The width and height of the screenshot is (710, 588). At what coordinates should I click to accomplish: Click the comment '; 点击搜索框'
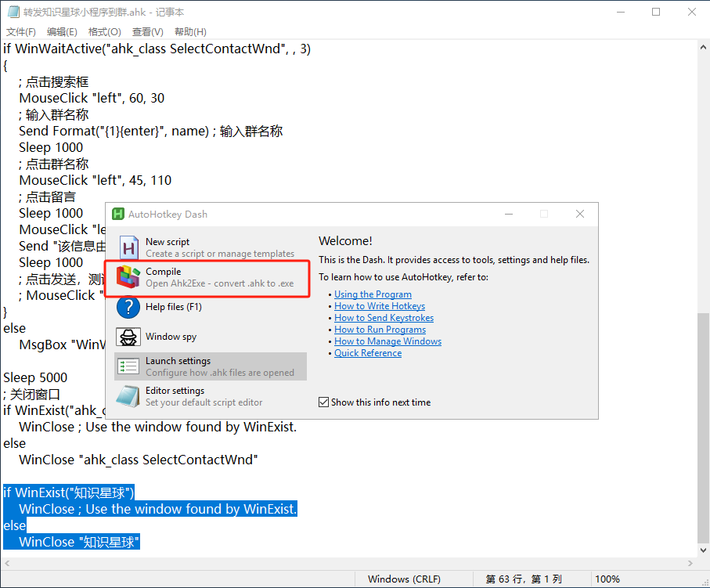(x=53, y=82)
